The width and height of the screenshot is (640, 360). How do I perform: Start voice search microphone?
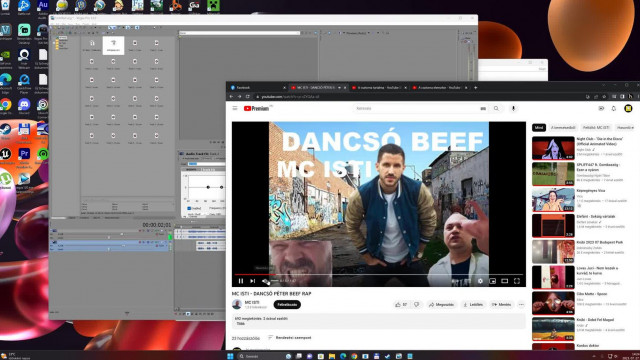[513, 108]
